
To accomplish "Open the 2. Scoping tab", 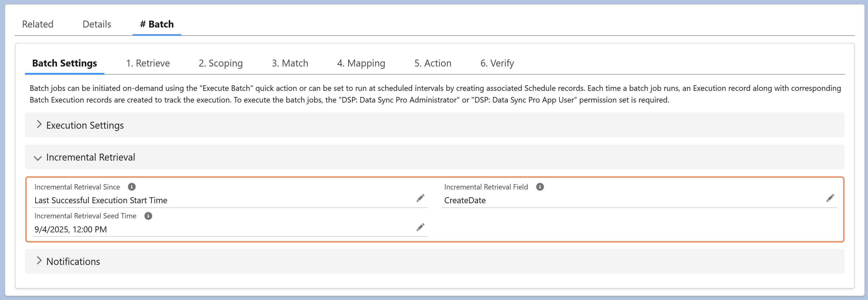I will pyautogui.click(x=221, y=64).
